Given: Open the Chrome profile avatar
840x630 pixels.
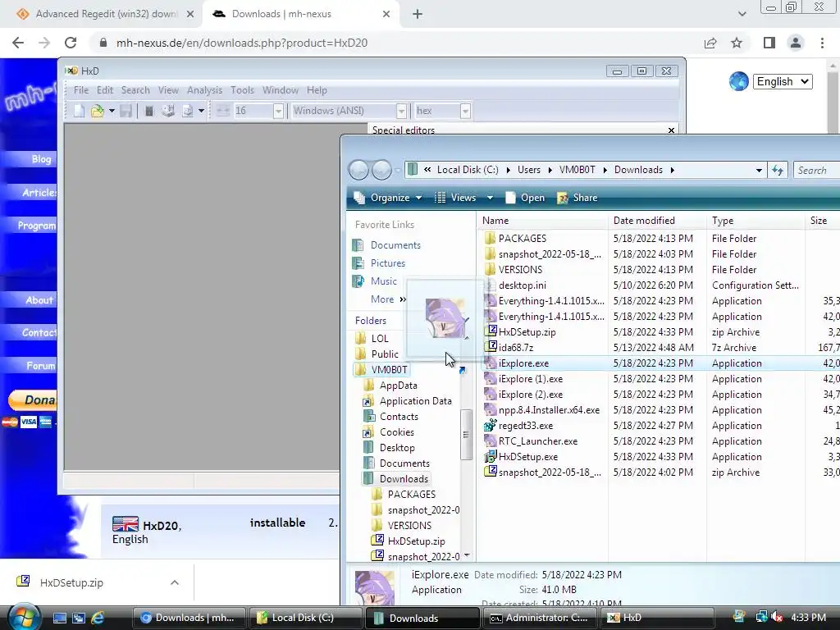Looking at the screenshot, I should click(796, 43).
